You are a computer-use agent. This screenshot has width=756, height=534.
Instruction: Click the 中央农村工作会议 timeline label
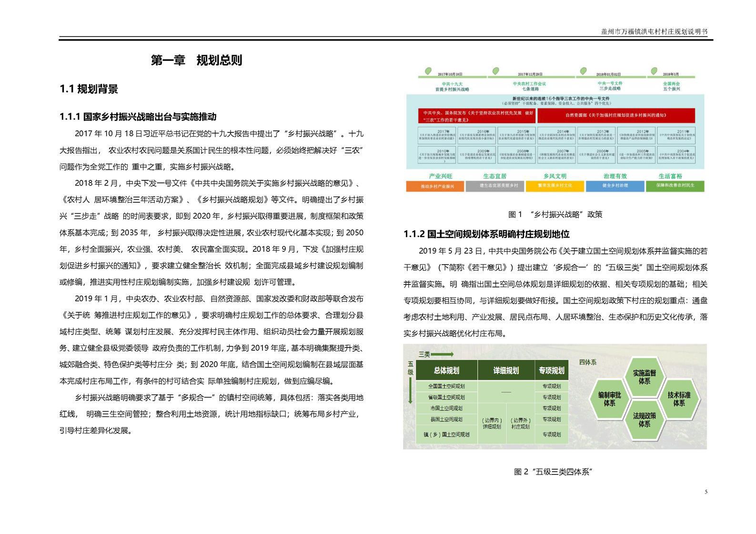point(529,84)
